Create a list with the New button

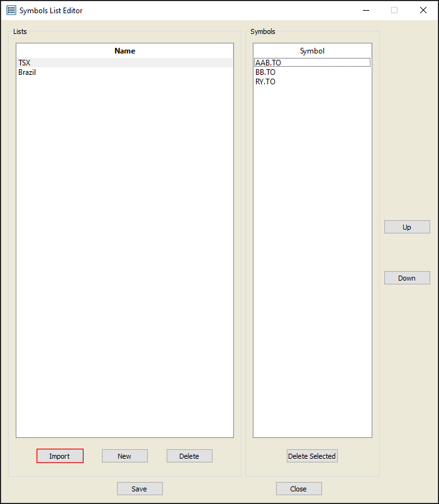(125, 456)
